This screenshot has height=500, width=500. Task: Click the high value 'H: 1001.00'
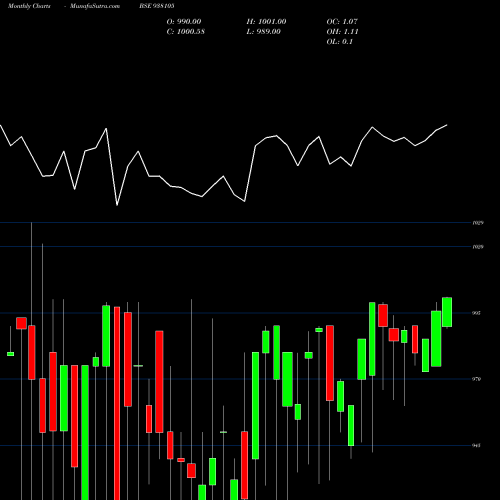click(x=266, y=21)
